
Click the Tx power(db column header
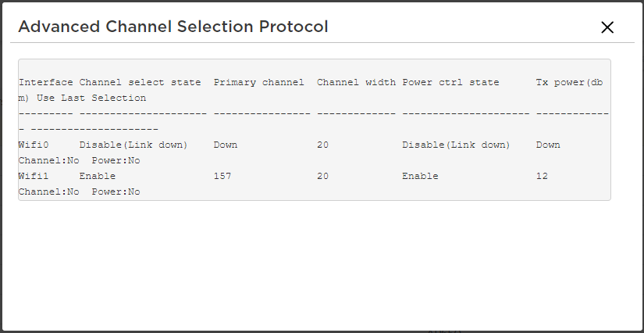coord(571,83)
